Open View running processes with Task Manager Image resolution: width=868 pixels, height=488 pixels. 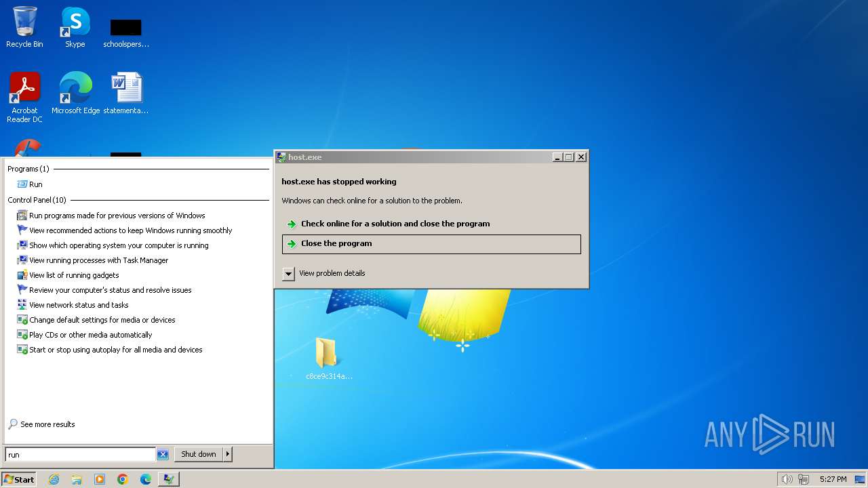click(93, 260)
